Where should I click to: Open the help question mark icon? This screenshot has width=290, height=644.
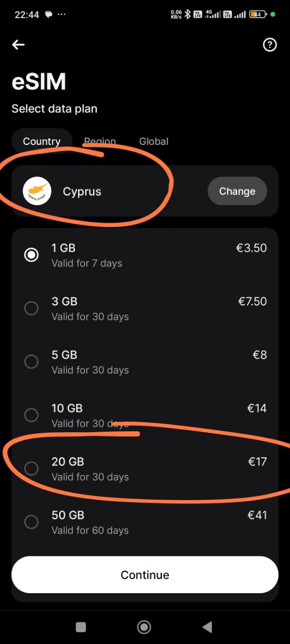pos(270,45)
